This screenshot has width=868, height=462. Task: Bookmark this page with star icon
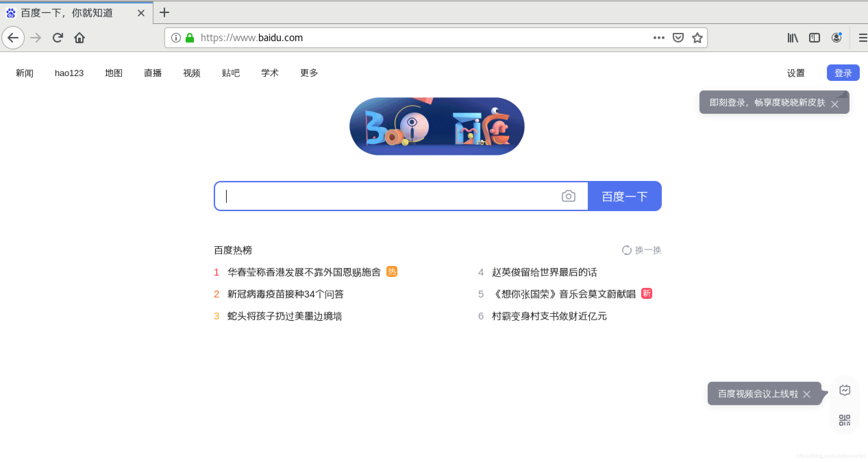(x=697, y=38)
